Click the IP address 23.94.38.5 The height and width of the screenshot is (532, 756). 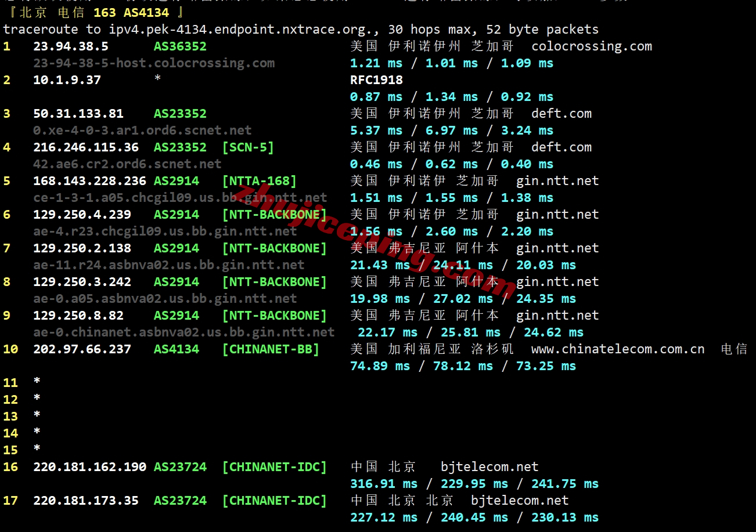(x=70, y=46)
